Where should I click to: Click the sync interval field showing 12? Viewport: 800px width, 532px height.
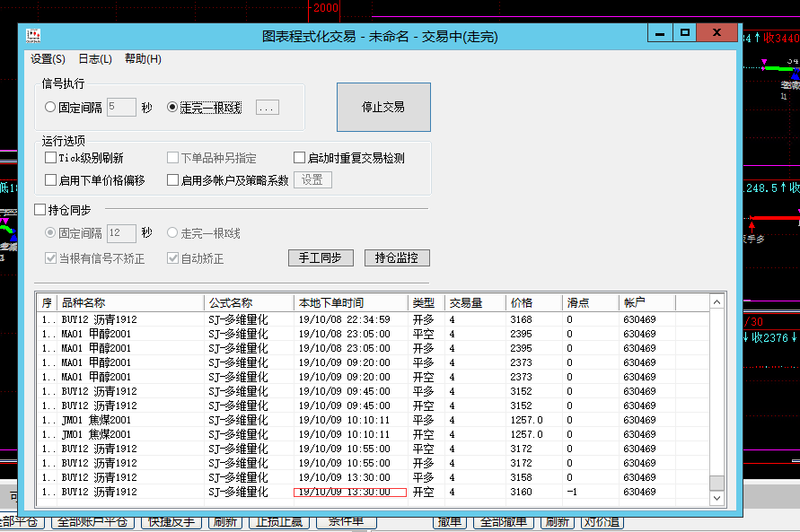pyautogui.click(x=121, y=233)
